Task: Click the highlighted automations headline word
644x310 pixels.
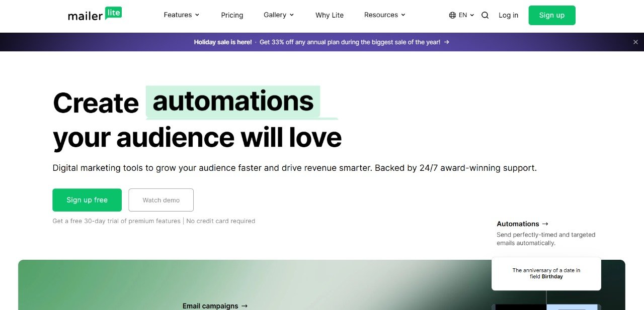Action: coord(233,101)
